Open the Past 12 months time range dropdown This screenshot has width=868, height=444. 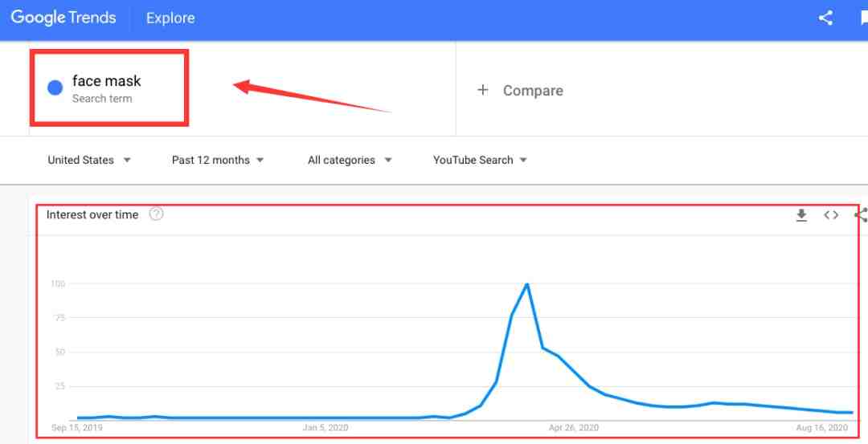[x=218, y=161]
